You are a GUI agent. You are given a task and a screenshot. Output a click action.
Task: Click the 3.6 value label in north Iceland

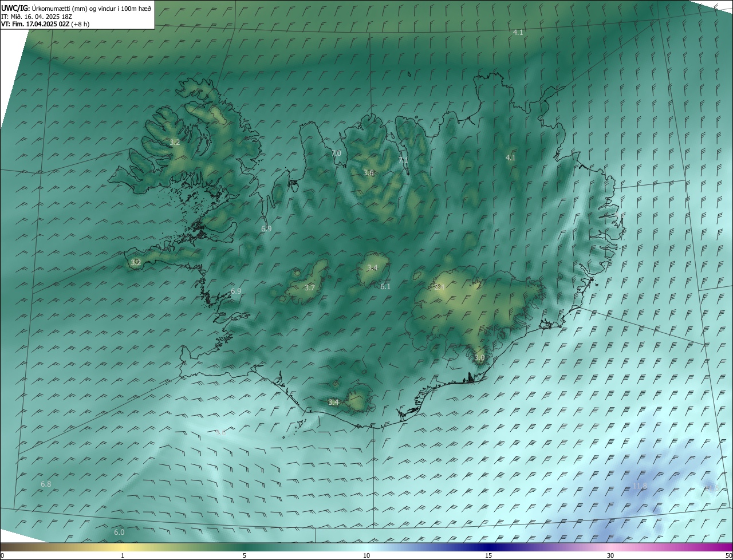coord(368,173)
